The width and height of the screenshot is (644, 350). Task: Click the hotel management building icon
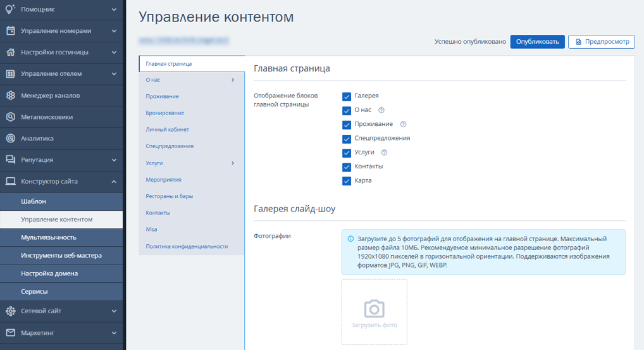pos(10,74)
